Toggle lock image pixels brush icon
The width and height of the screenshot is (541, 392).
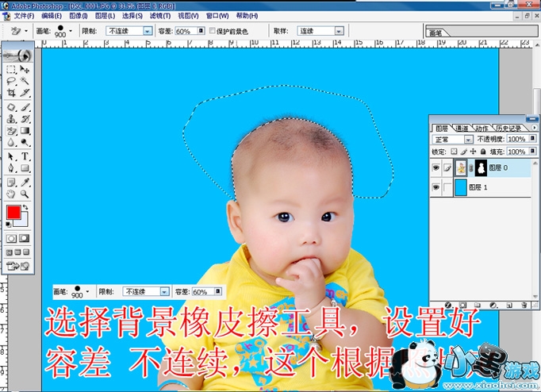464,152
